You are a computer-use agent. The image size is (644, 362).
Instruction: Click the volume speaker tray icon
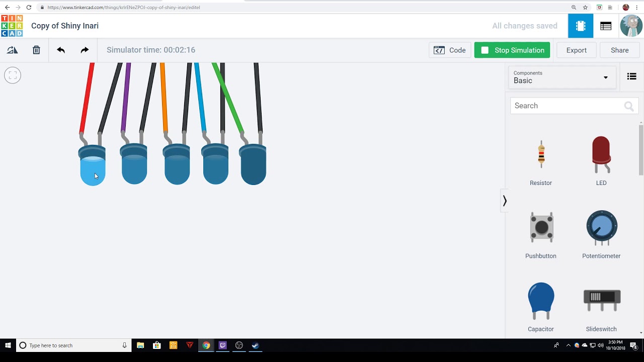600,345
